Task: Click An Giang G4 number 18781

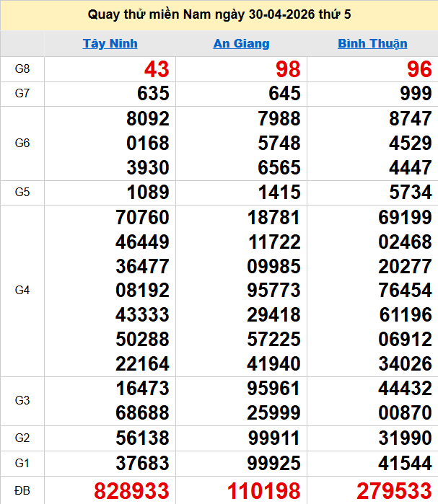Action: tap(273, 217)
